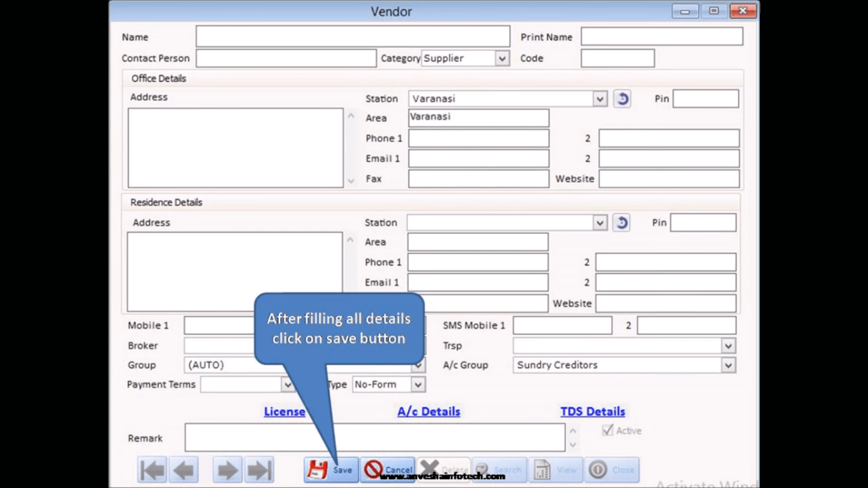Go to first record arrow icon
Screen dimensions: 868x488
(152, 470)
